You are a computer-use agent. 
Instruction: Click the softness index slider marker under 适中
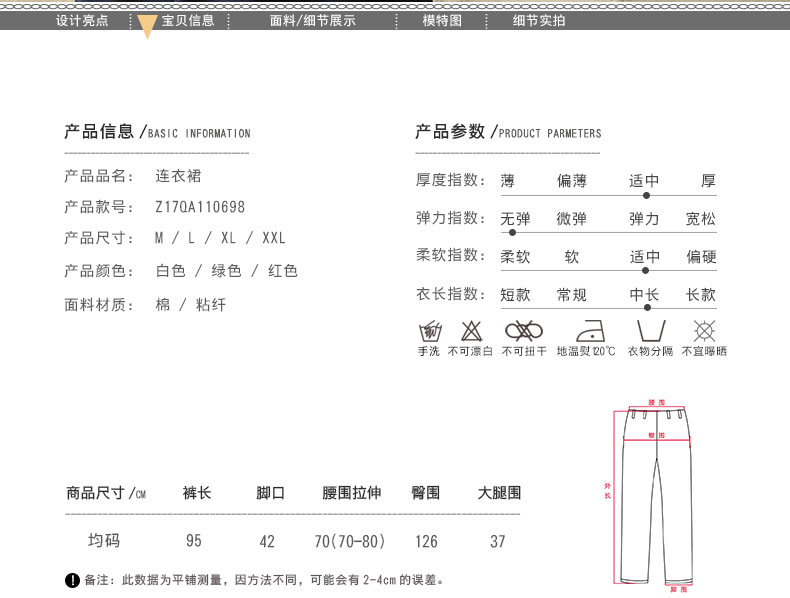(645, 270)
